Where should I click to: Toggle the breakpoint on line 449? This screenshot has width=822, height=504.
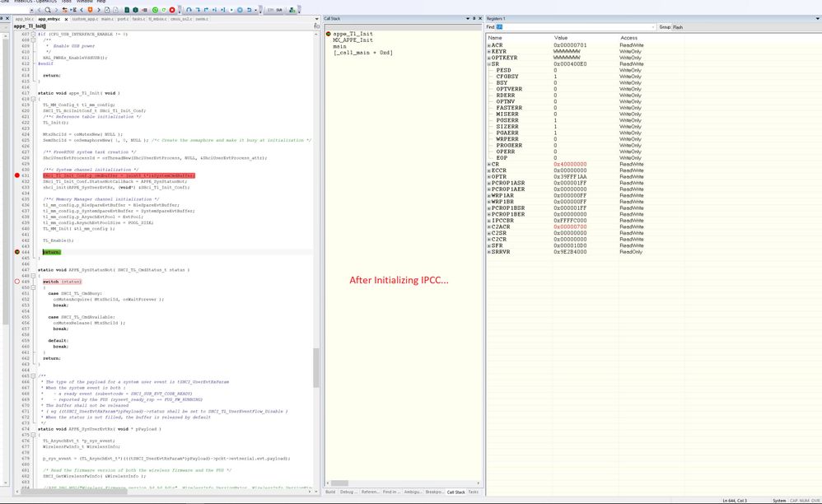[x=16, y=281]
